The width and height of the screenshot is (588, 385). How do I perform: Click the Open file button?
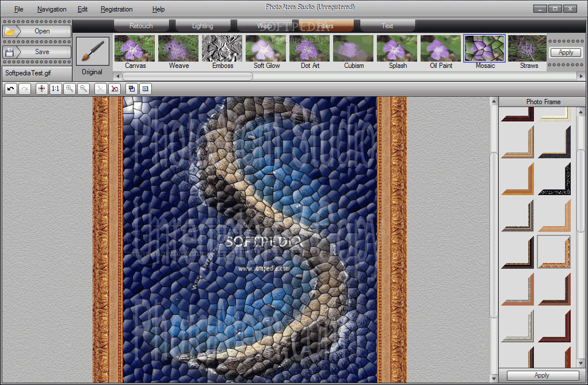37,31
